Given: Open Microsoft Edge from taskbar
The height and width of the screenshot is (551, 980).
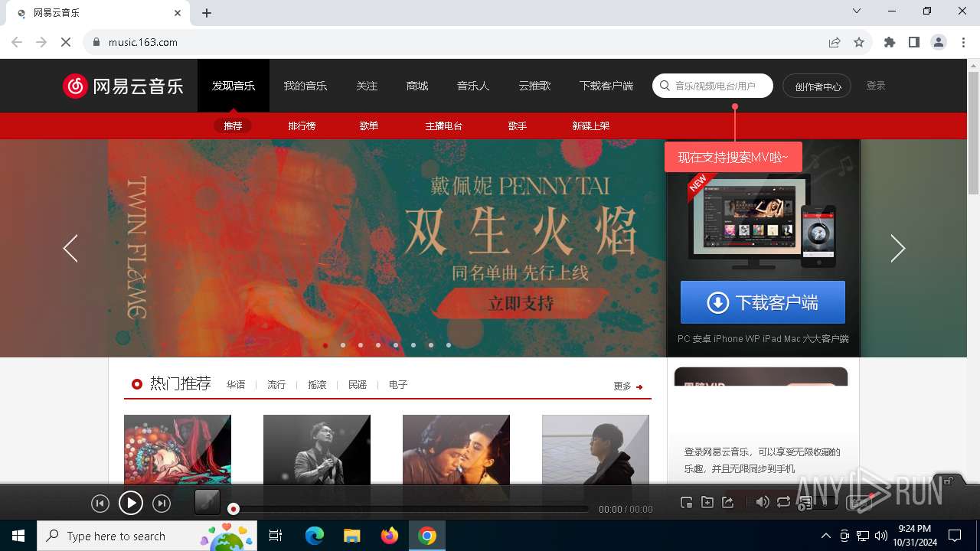Looking at the screenshot, I should click(315, 536).
